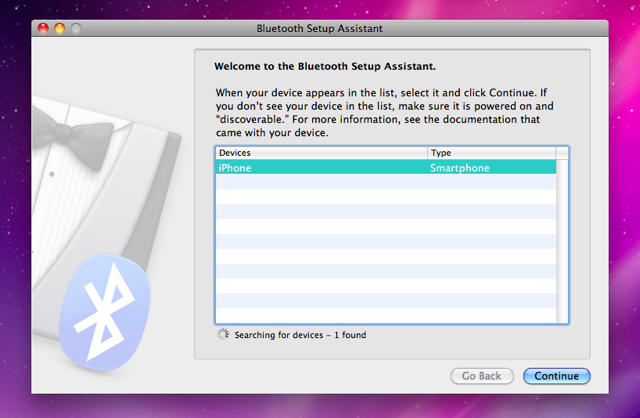Sort the list by the Type column header

point(490,152)
